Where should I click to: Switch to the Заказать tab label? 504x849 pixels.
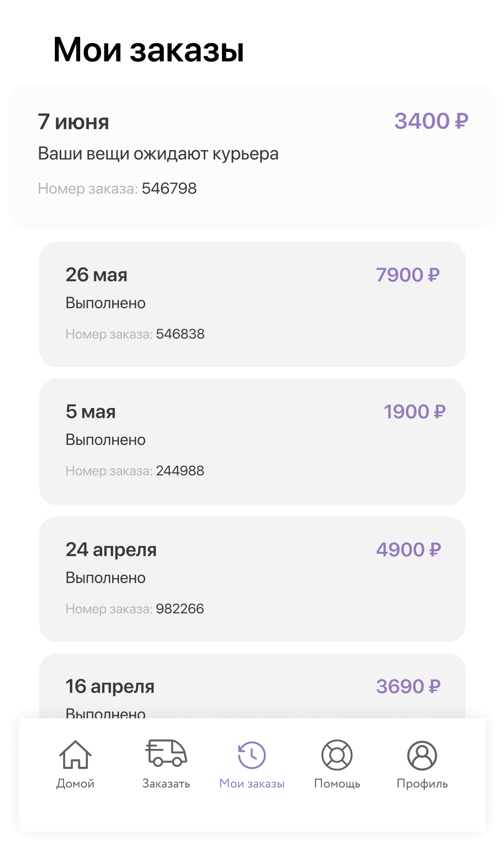point(166,783)
